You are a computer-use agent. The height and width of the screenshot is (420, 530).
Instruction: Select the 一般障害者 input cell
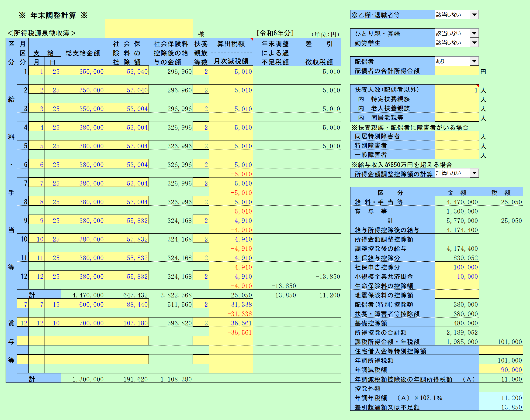[457, 154]
